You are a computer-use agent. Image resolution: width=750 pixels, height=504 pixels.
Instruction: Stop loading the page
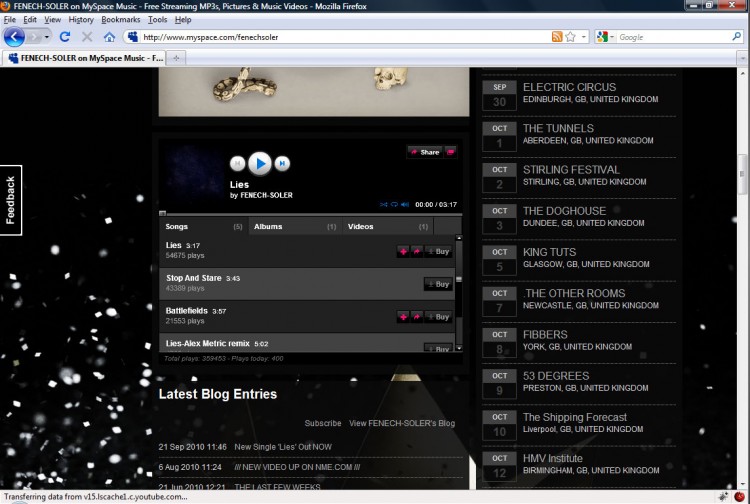[x=87, y=37]
